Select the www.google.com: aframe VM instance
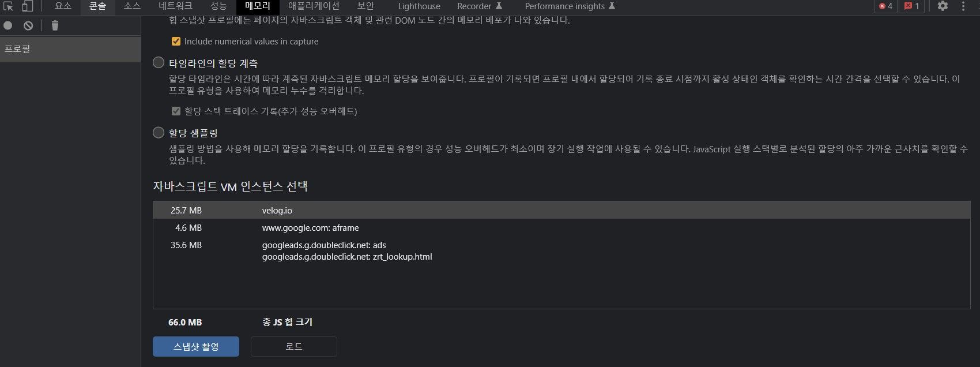 [x=561, y=227]
